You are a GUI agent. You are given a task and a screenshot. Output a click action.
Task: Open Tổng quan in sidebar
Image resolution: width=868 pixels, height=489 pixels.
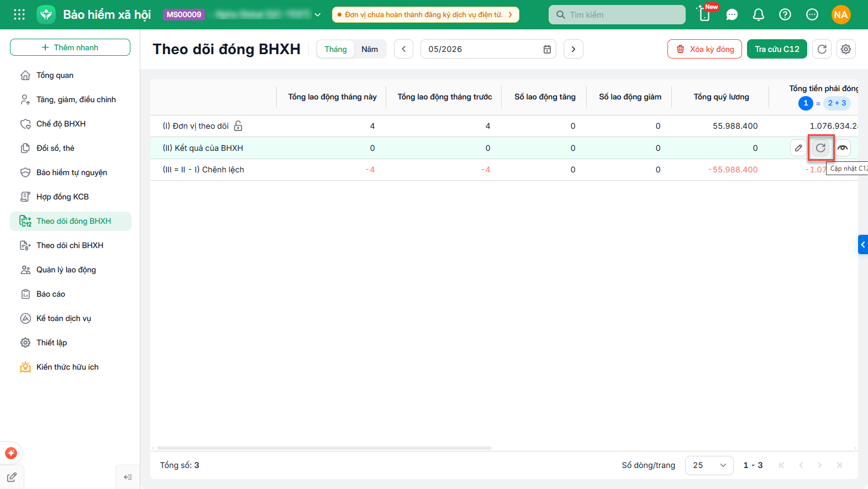[x=71, y=75]
